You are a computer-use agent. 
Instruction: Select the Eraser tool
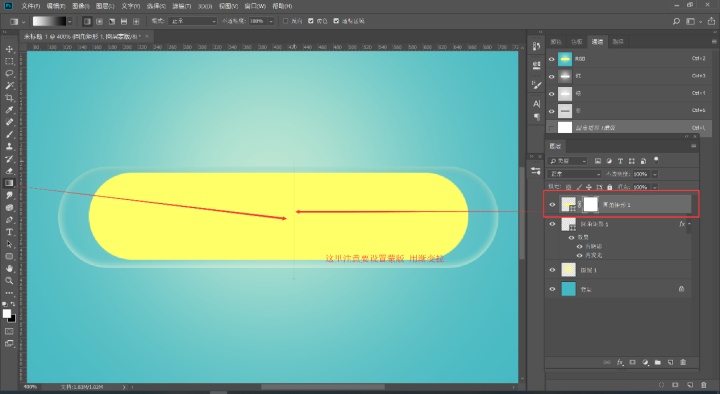pyautogui.click(x=9, y=171)
